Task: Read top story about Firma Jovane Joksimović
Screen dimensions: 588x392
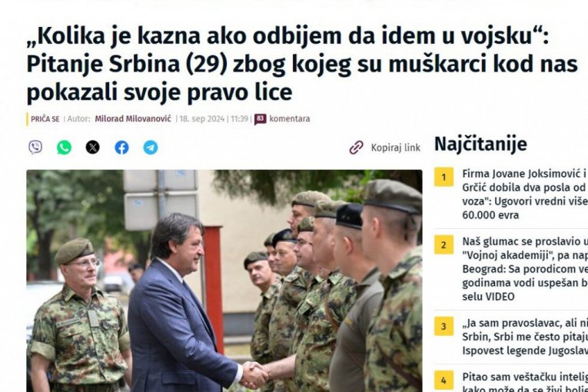Action: click(x=525, y=194)
